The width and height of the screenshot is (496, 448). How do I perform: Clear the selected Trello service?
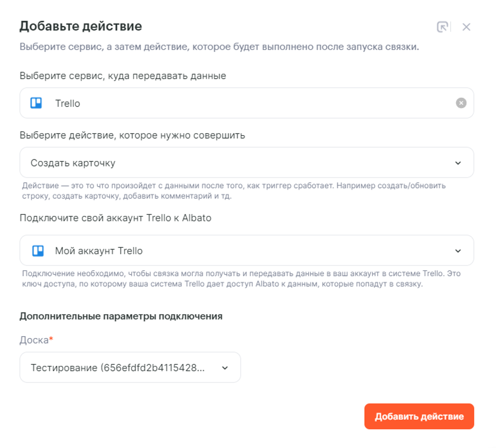coord(461,103)
